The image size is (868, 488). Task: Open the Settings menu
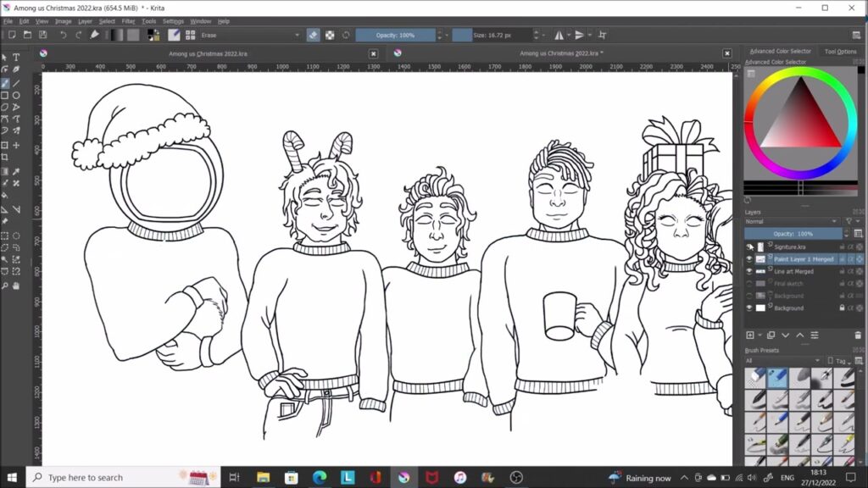pyautogui.click(x=173, y=21)
